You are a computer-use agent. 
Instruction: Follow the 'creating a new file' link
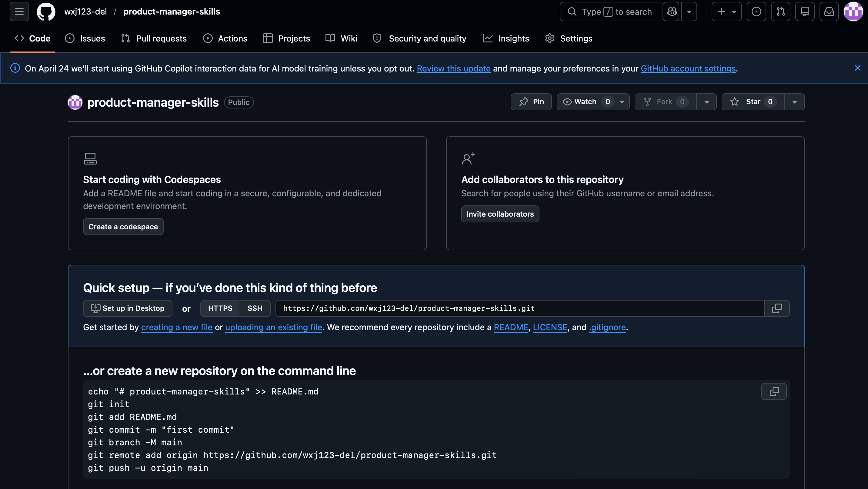pyautogui.click(x=177, y=327)
